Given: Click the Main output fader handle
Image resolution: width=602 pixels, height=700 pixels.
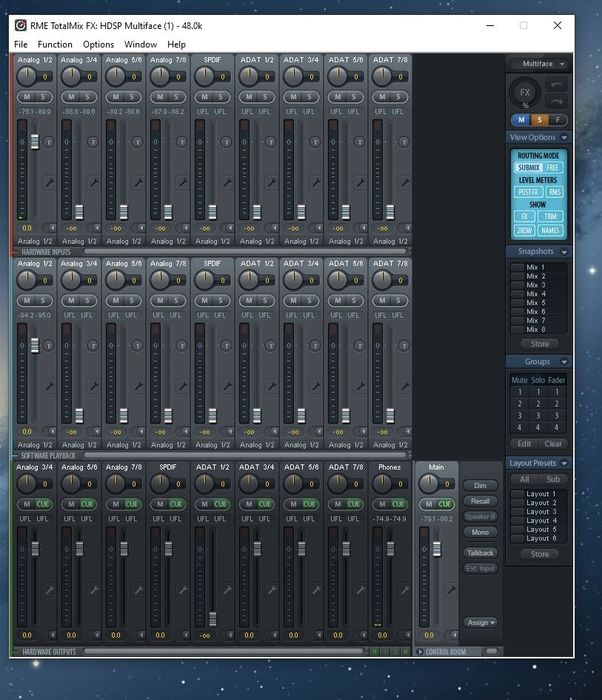Looking at the screenshot, I should click(x=437, y=549).
